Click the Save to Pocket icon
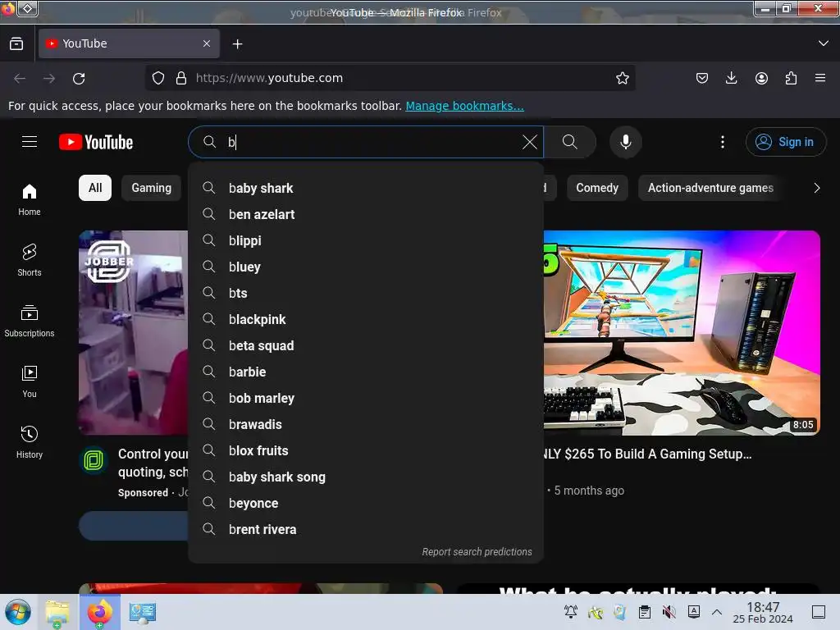This screenshot has width=840, height=630. 702,78
